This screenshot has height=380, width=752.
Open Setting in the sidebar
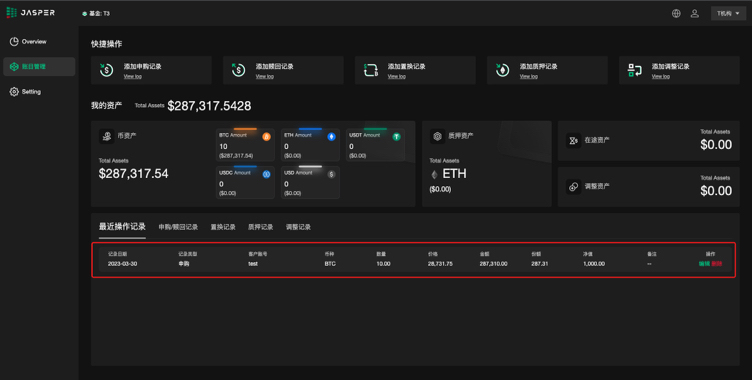[x=31, y=92]
